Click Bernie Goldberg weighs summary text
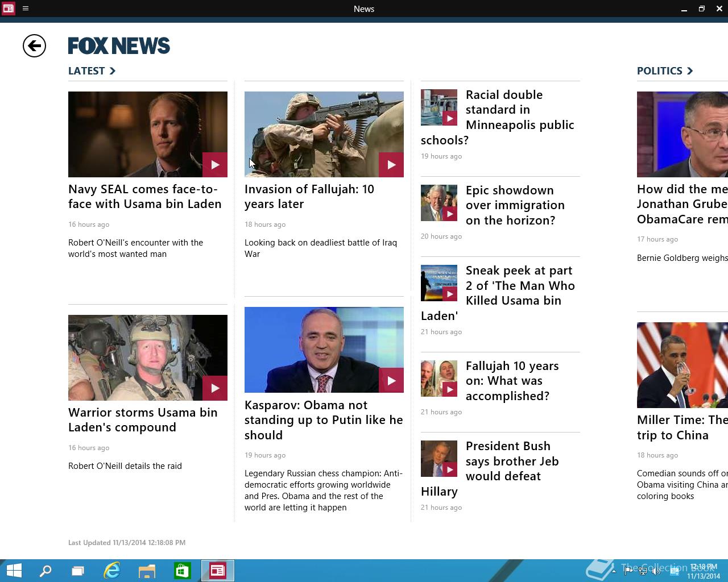Screen dimensions: 728x582 pos(682,258)
